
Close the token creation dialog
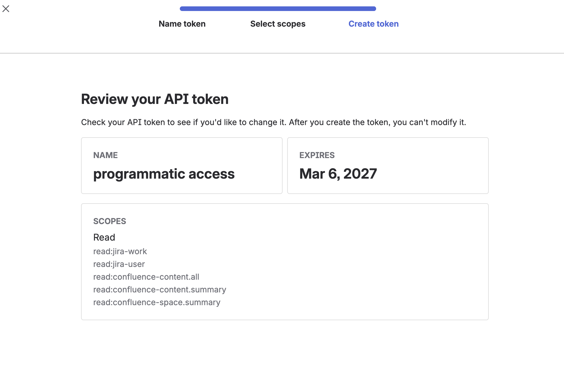pos(6,9)
